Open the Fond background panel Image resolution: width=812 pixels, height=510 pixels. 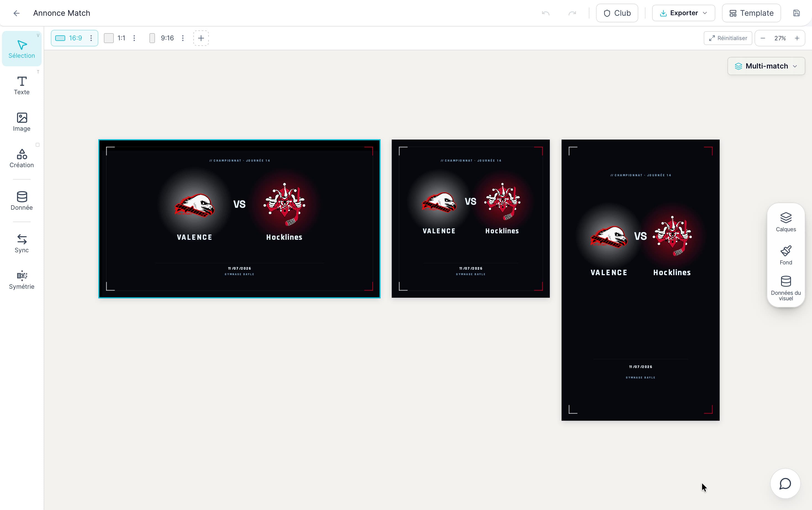(x=786, y=255)
